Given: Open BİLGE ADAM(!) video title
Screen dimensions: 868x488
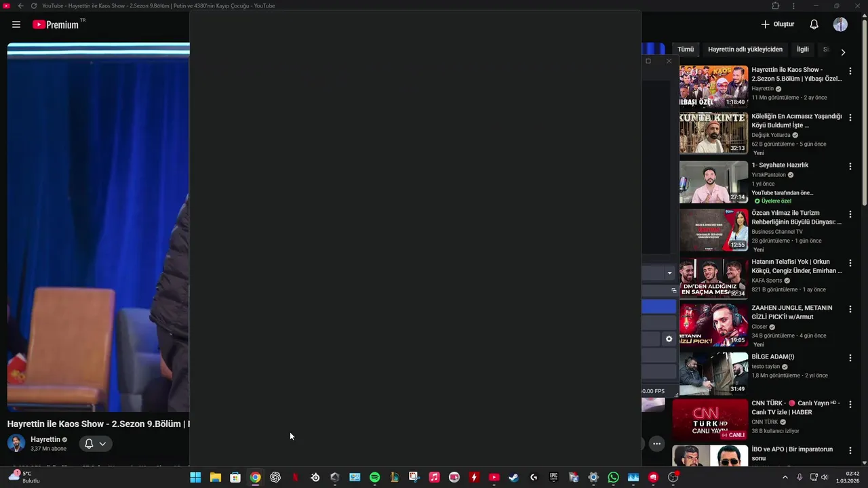Looking at the screenshot, I should tap(773, 357).
